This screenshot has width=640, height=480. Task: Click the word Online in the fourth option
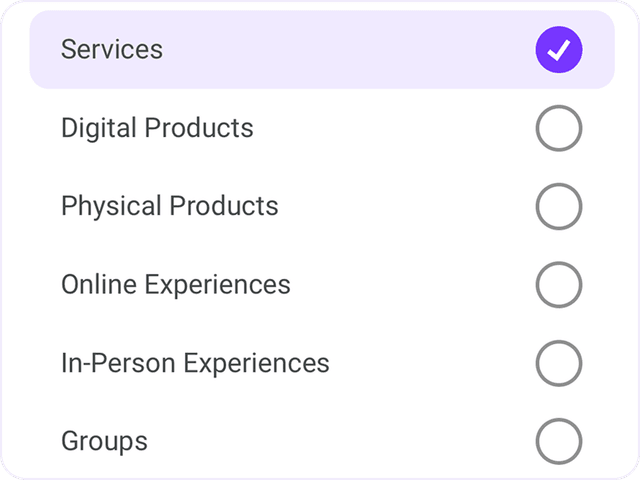coord(99,284)
